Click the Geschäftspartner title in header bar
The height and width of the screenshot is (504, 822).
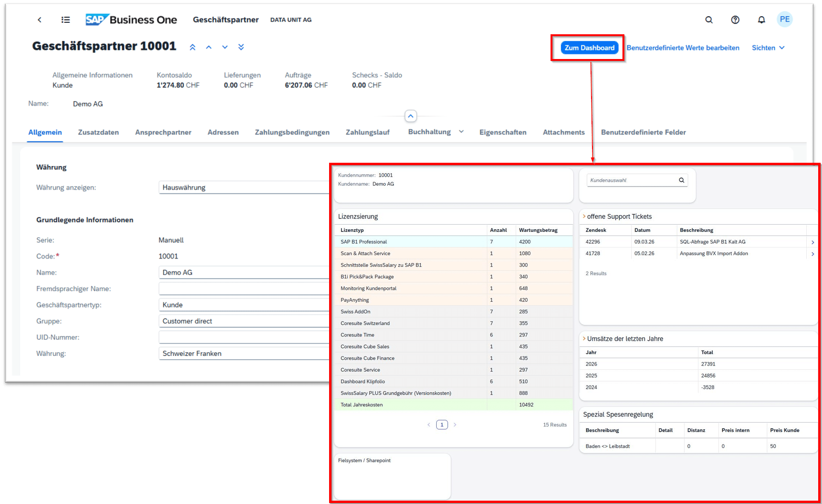pos(226,20)
